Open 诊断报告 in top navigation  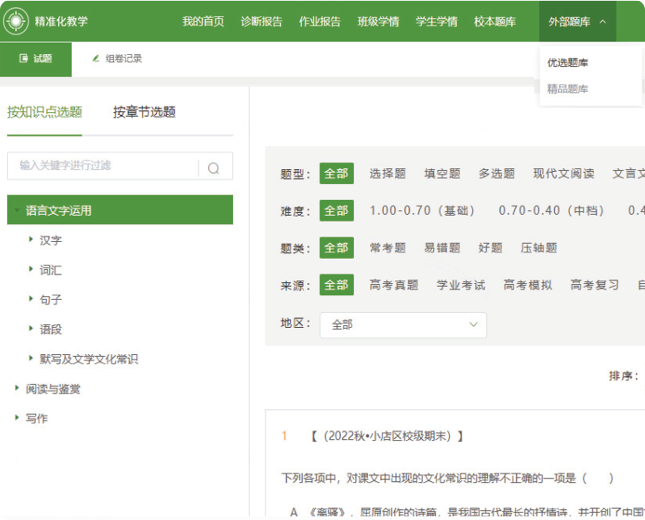click(261, 21)
